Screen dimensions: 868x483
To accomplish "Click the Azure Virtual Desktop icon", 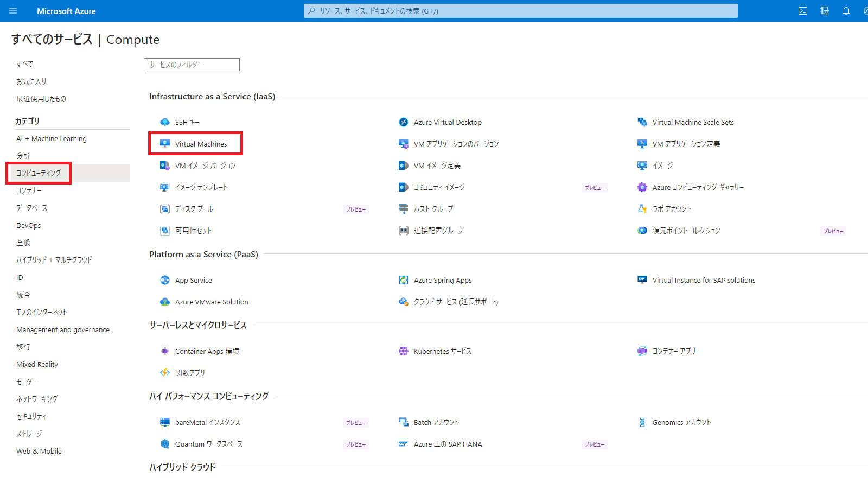I will 404,122.
